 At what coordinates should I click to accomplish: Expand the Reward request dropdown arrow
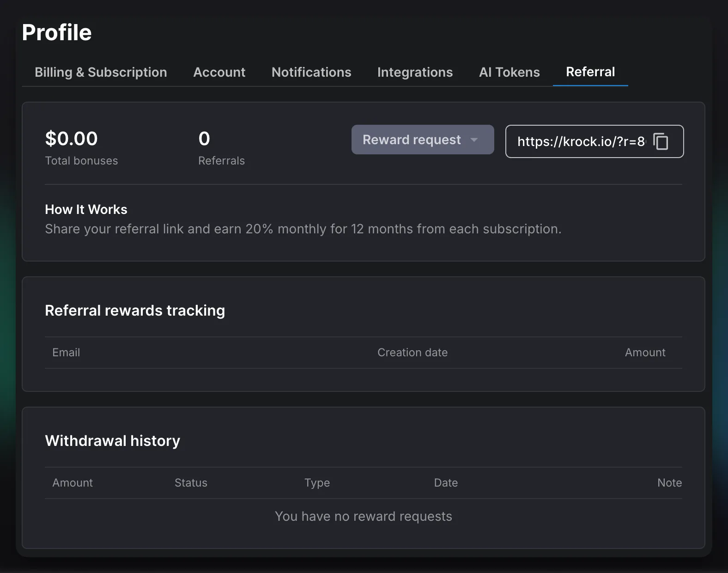coord(474,140)
